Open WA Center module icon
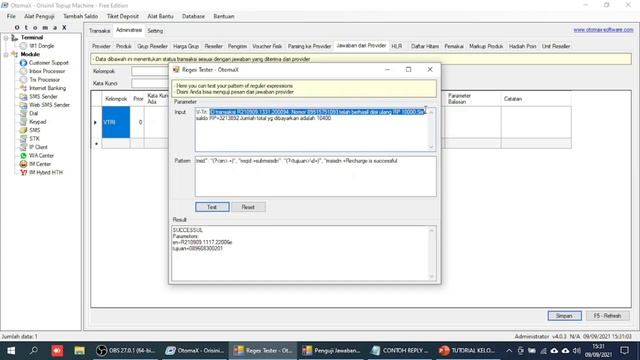Screen dimensions: 640x360 (23, 156)
